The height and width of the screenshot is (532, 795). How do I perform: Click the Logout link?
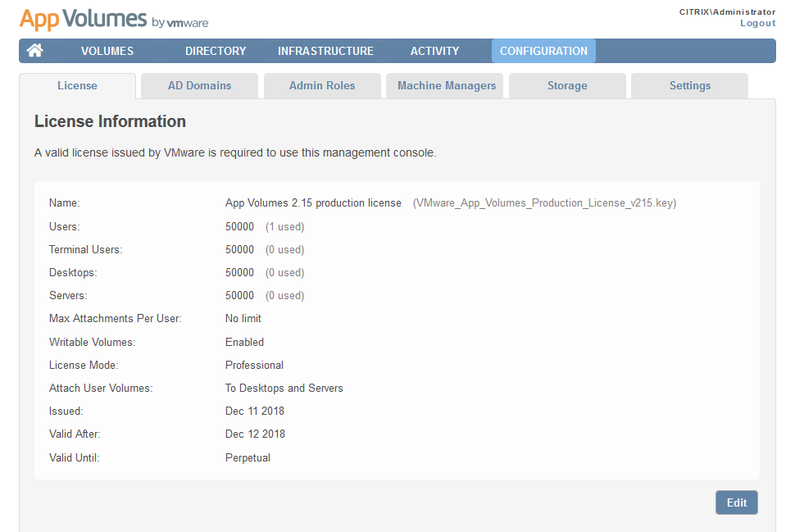tap(757, 23)
